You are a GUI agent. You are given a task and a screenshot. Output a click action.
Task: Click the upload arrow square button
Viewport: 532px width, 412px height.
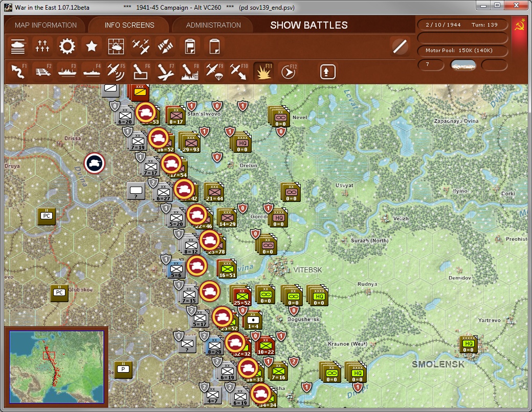click(x=327, y=72)
